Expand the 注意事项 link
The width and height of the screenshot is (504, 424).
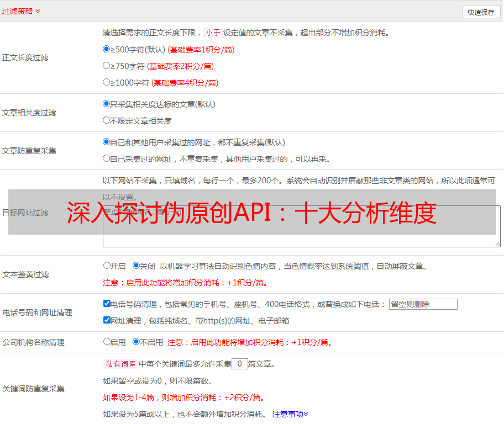(x=290, y=414)
